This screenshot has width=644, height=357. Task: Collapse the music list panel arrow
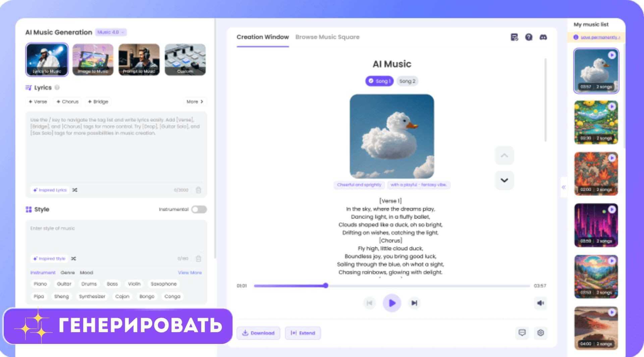(x=563, y=187)
